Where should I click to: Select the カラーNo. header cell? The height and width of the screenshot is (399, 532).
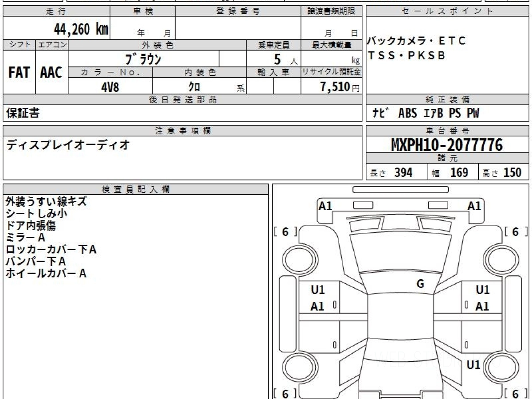click(x=110, y=72)
